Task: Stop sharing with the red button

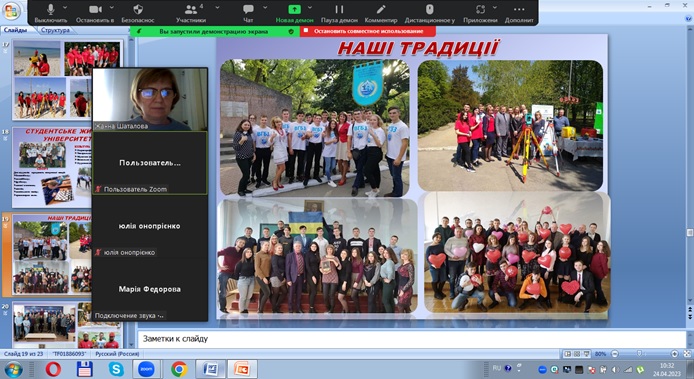Action: coord(368,31)
